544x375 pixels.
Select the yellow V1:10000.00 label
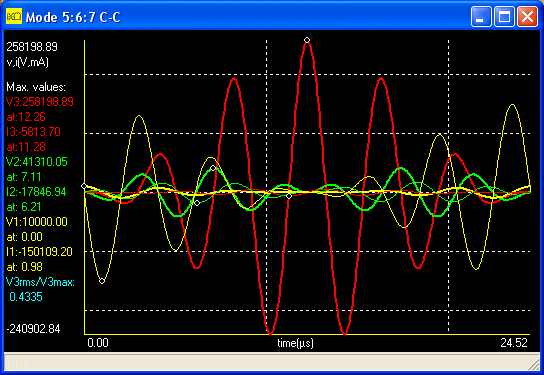pyautogui.click(x=37, y=222)
